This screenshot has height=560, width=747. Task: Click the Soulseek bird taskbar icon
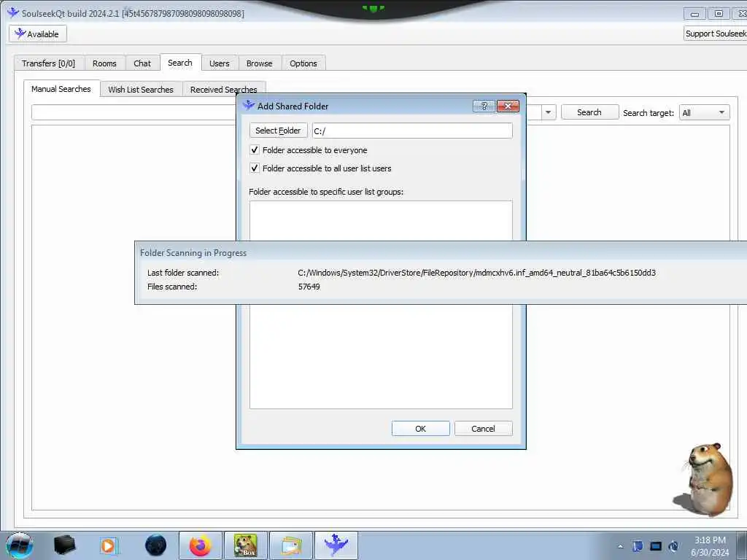[x=336, y=545]
